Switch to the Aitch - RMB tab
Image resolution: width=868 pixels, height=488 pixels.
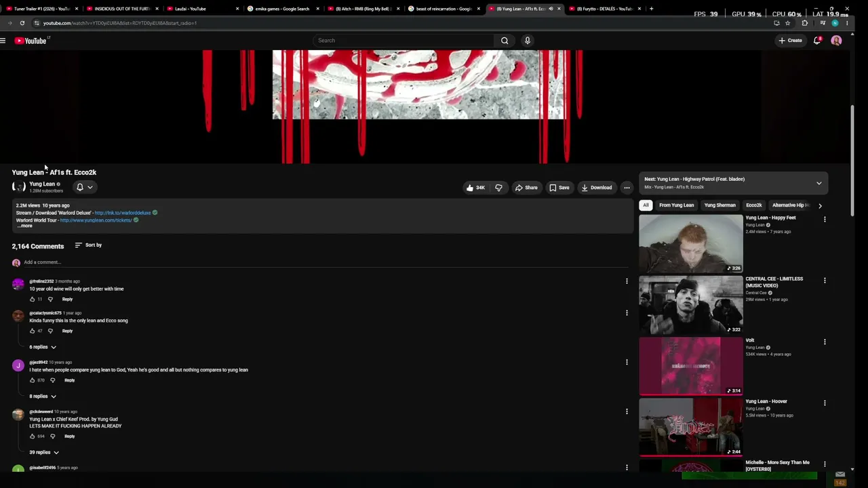[x=363, y=9]
